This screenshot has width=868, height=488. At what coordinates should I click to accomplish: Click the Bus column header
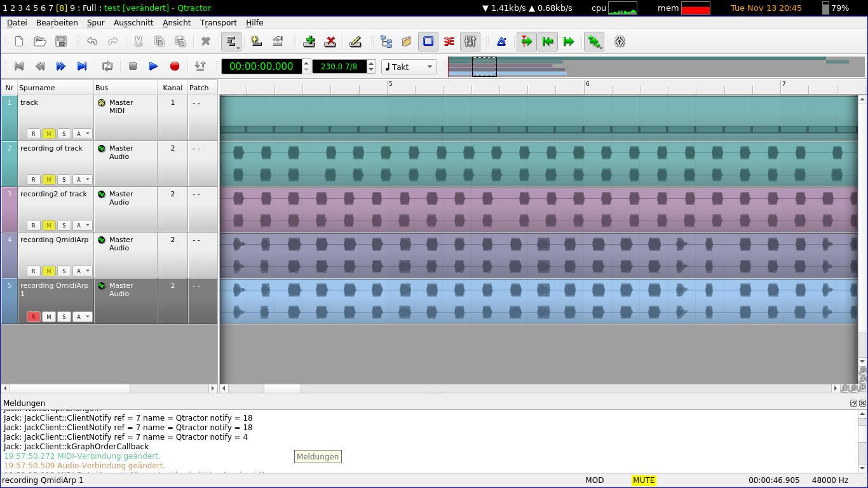pos(125,88)
